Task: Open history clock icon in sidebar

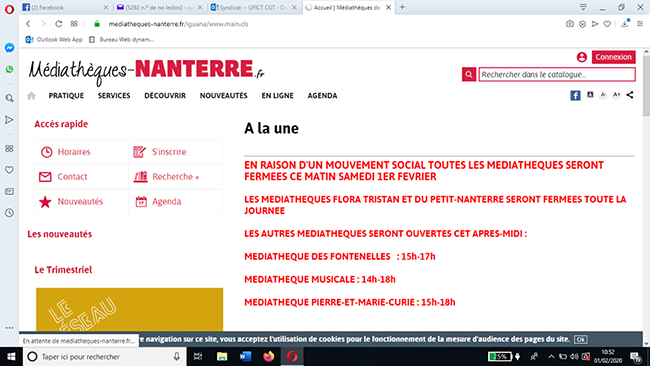Action: (x=9, y=213)
